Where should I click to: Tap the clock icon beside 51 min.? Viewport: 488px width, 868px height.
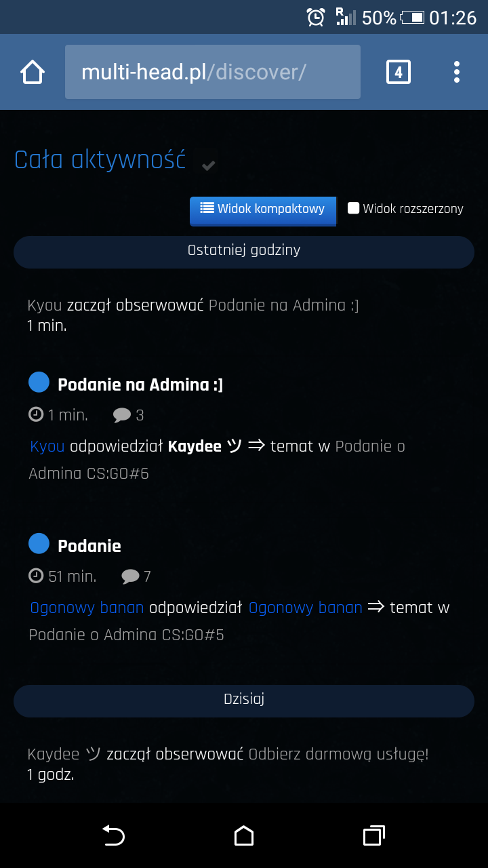click(36, 576)
